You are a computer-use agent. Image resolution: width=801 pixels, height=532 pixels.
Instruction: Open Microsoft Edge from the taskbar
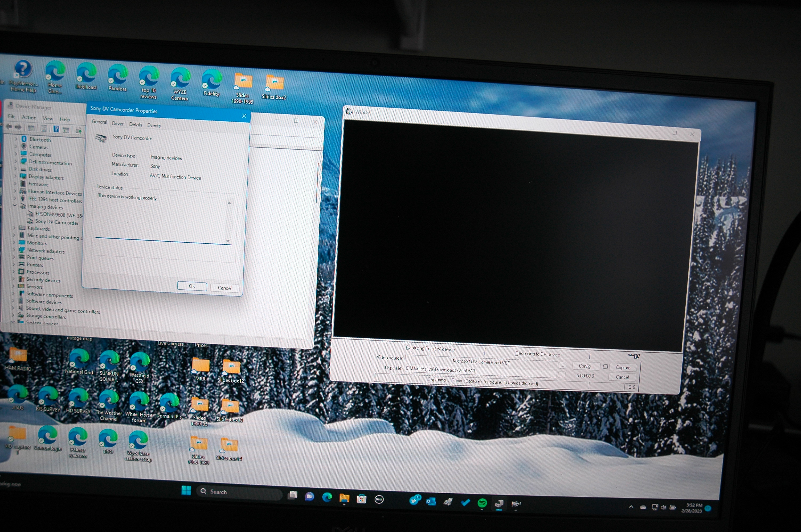(327, 498)
